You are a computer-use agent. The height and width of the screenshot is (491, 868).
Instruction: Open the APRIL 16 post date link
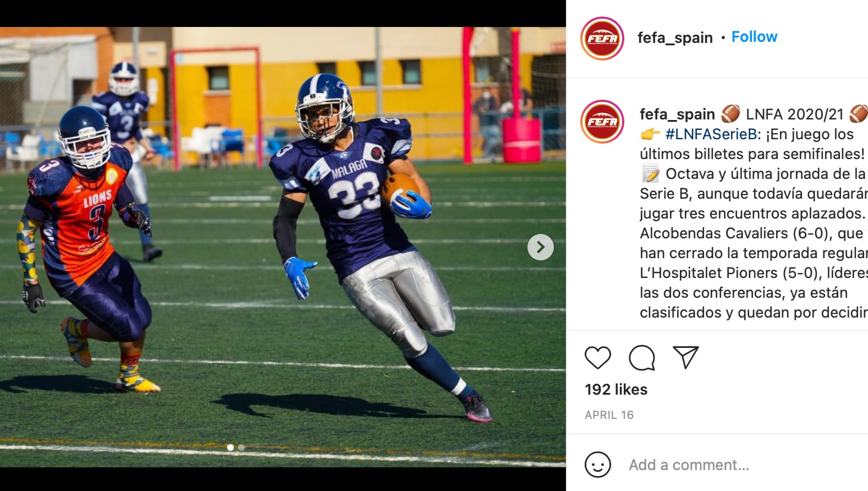pos(609,415)
